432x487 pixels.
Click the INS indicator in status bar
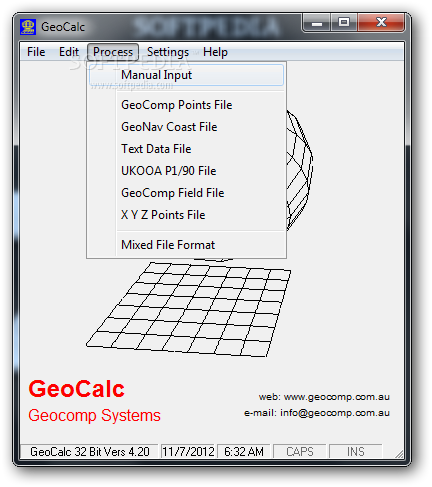(x=356, y=452)
